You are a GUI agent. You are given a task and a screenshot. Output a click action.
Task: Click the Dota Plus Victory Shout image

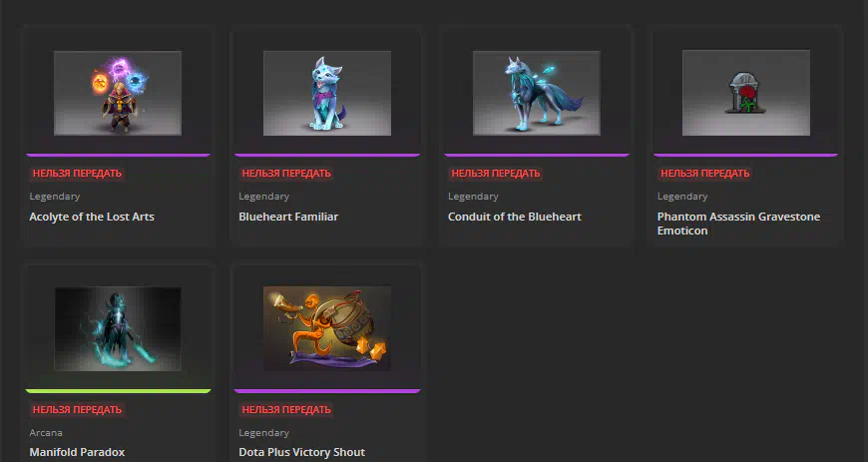(327, 329)
